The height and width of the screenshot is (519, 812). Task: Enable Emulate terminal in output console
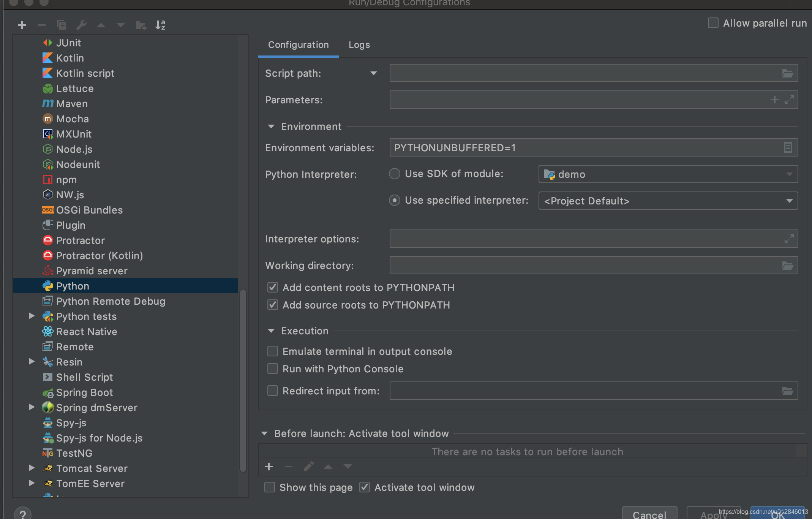coord(273,351)
